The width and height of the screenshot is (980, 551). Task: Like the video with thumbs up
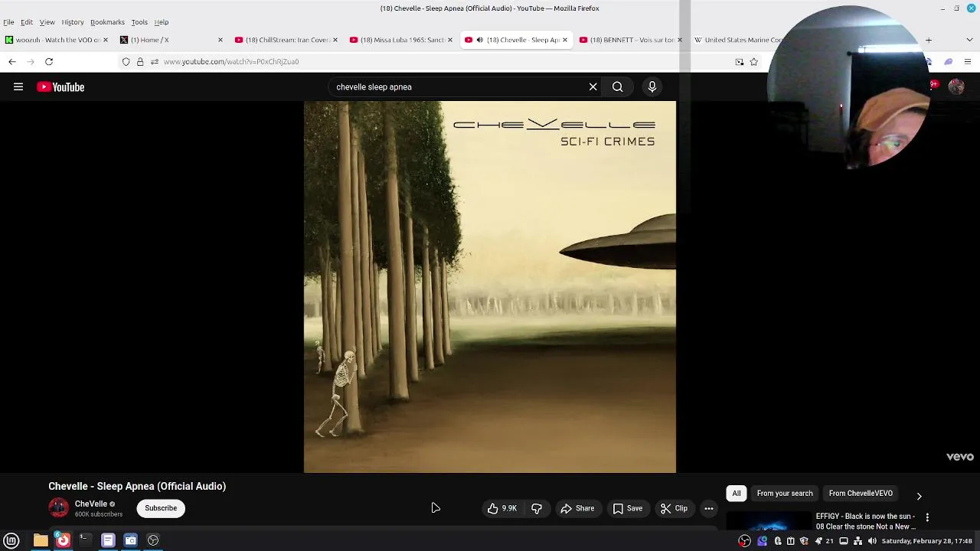click(502, 508)
